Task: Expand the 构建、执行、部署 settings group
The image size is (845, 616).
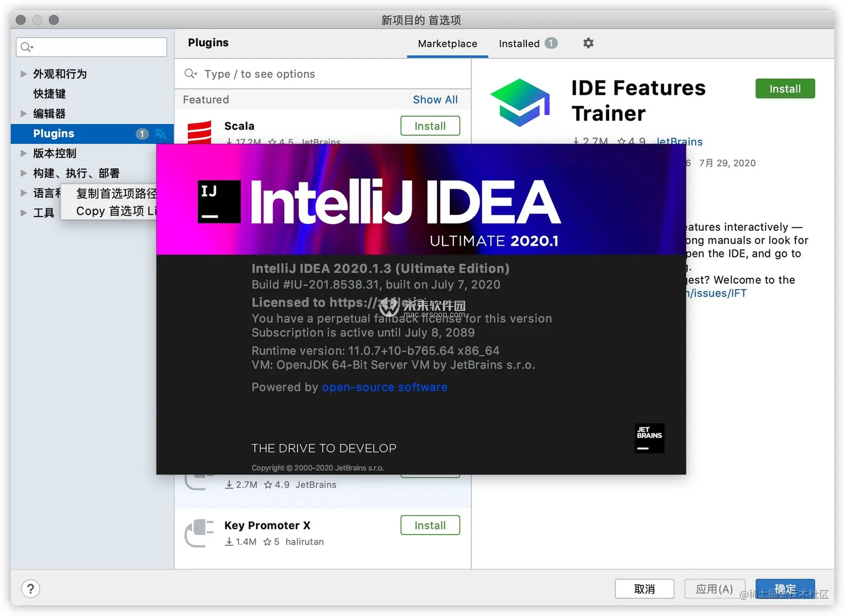Action: tap(23, 173)
